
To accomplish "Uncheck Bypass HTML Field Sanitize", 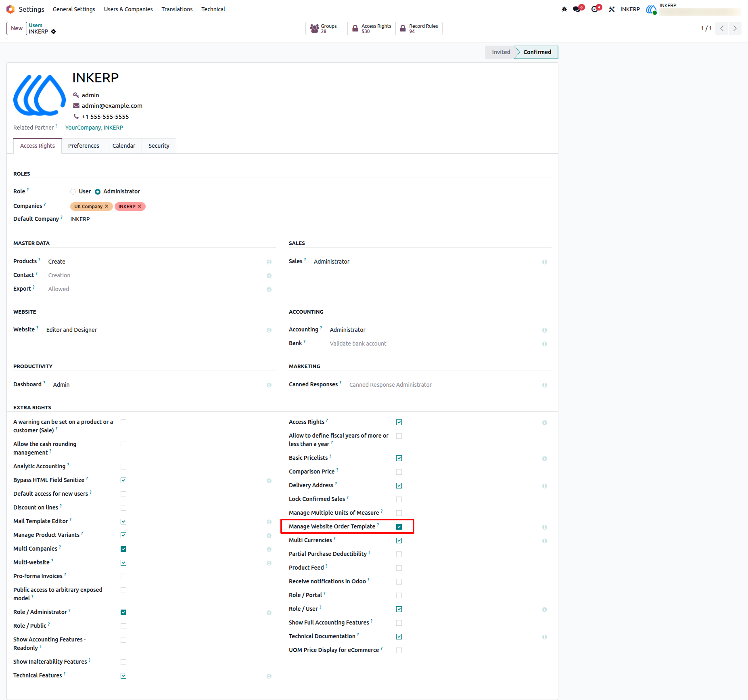I will 123,480.
